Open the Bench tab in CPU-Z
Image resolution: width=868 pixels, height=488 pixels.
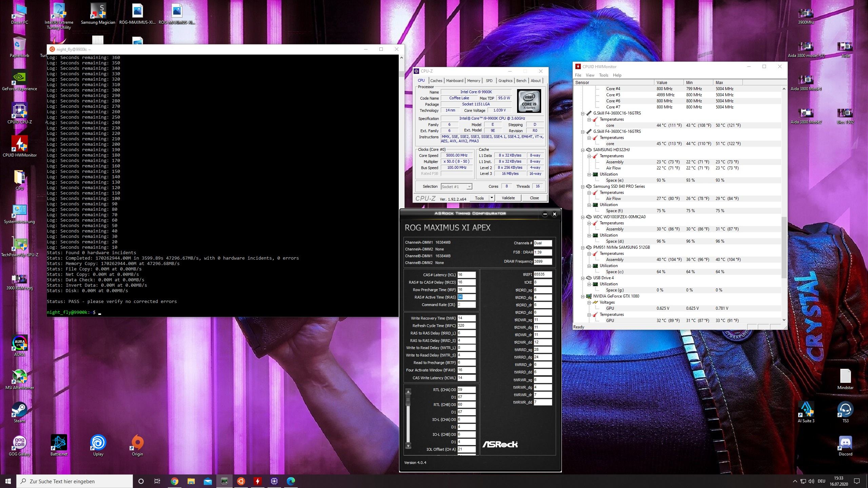[x=521, y=81]
